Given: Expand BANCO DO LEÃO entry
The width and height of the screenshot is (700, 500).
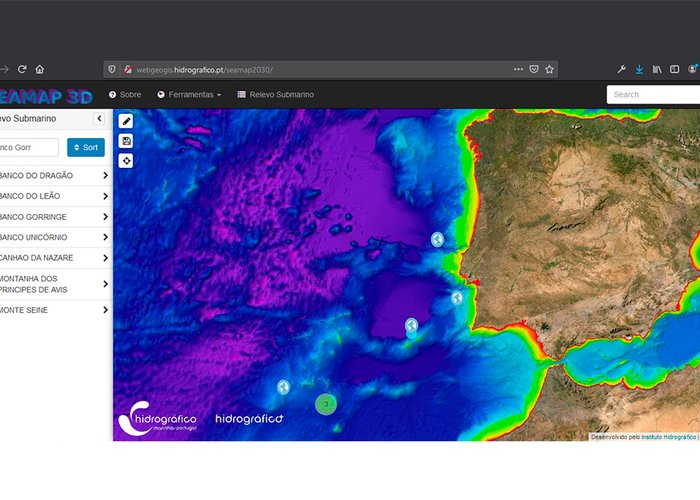Looking at the screenshot, I should click(105, 196).
